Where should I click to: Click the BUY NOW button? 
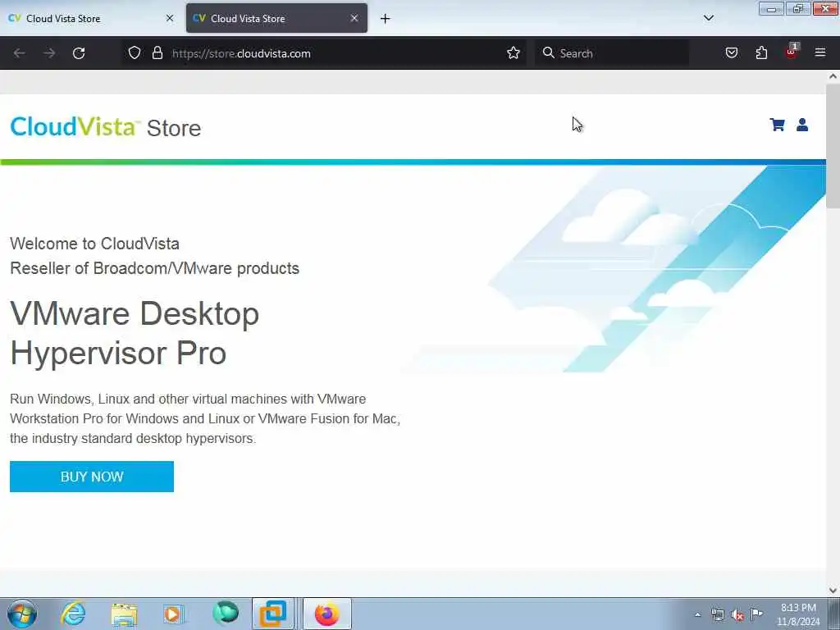coord(92,477)
